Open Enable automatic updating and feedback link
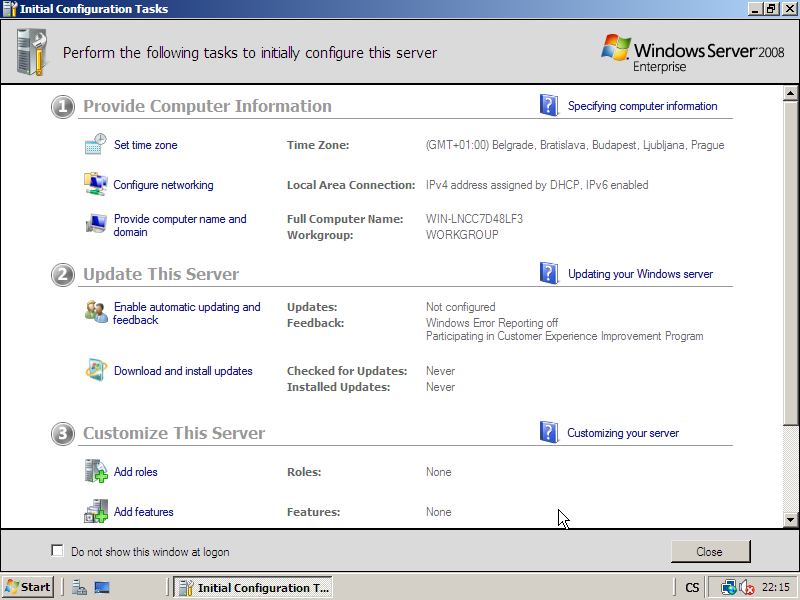The width and height of the screenshot is (800, 600). (187, 313)
